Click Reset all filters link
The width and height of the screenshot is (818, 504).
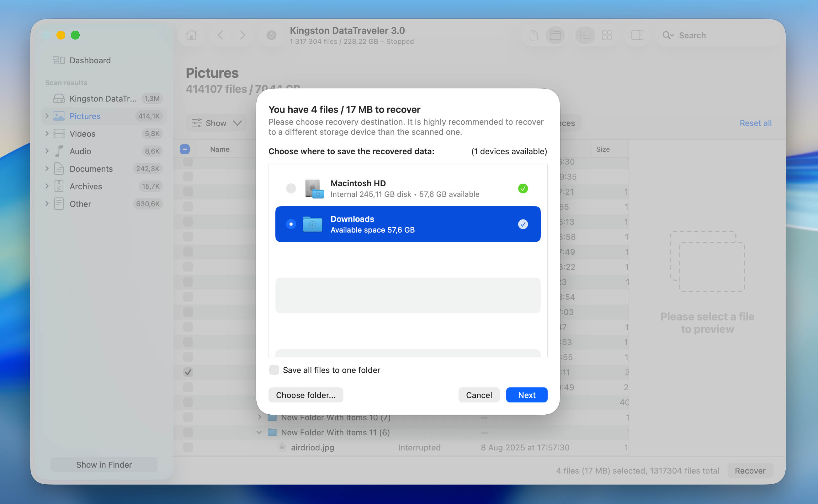tap(756, 123)
